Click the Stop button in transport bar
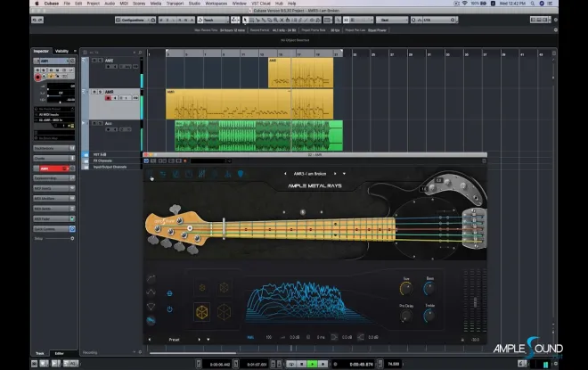Screen dimensions: 588x370 [x=301, y=364]
